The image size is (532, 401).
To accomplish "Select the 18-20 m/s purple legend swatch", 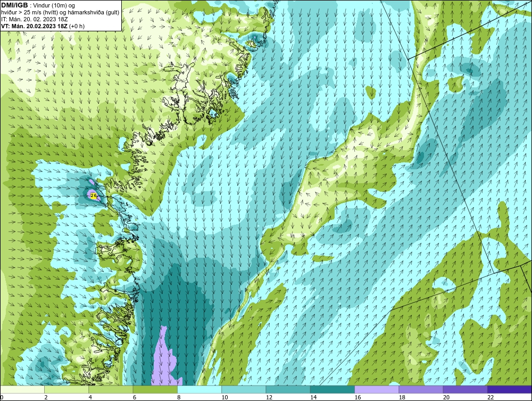I will (421, 389).
